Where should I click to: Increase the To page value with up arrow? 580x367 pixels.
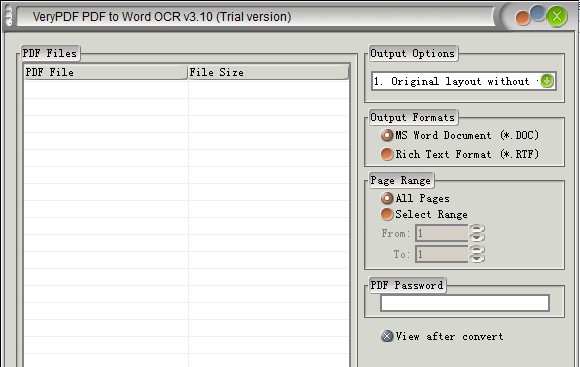point(477,250)
